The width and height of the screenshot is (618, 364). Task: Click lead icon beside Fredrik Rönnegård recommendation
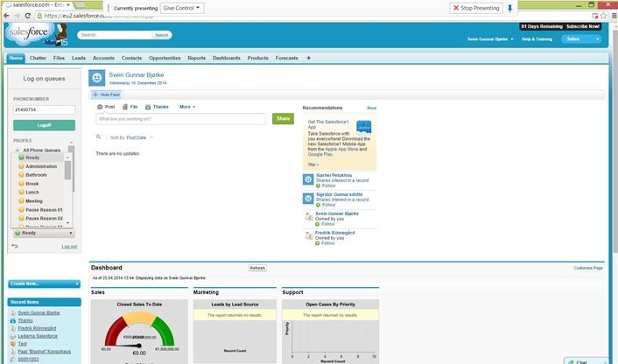click(309, 236)
